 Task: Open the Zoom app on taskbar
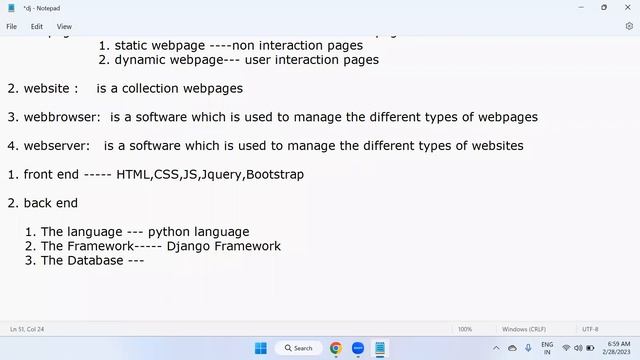[x=358, y=348]
